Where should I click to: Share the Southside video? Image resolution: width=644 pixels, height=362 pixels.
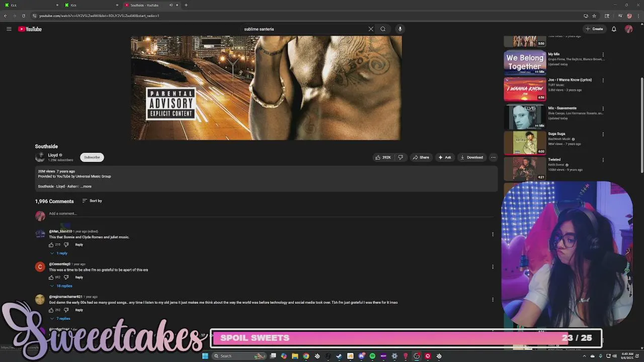[421, 157]
